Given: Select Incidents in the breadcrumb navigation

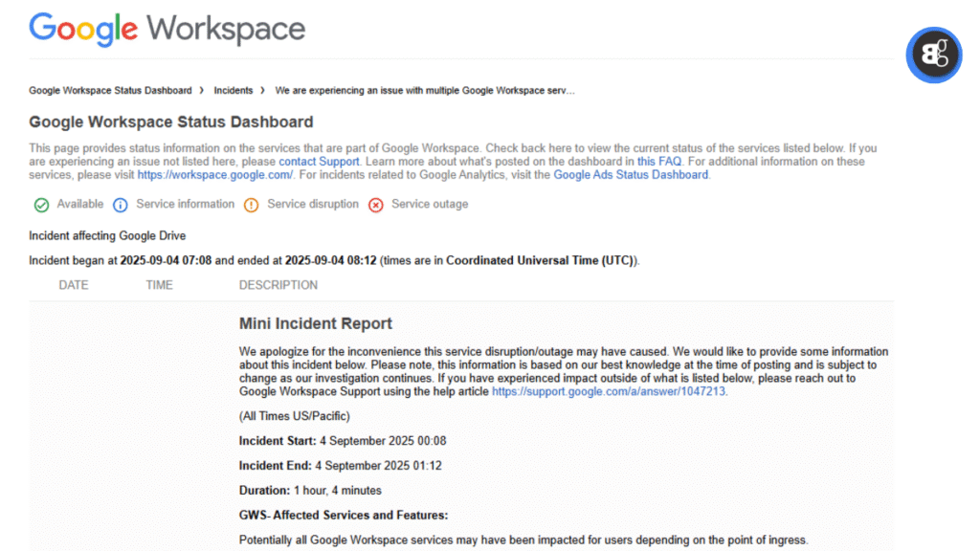Looking at the screenshot, I should tap(233, 90).
